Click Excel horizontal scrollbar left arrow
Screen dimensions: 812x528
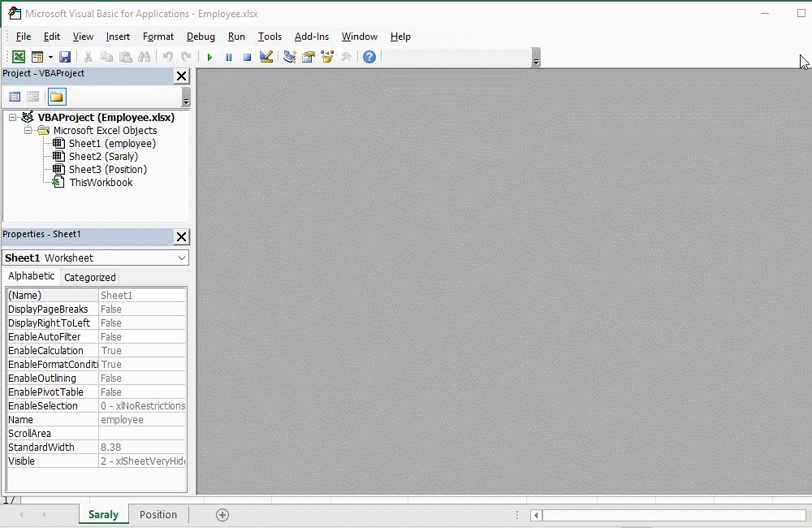(537, 515)
